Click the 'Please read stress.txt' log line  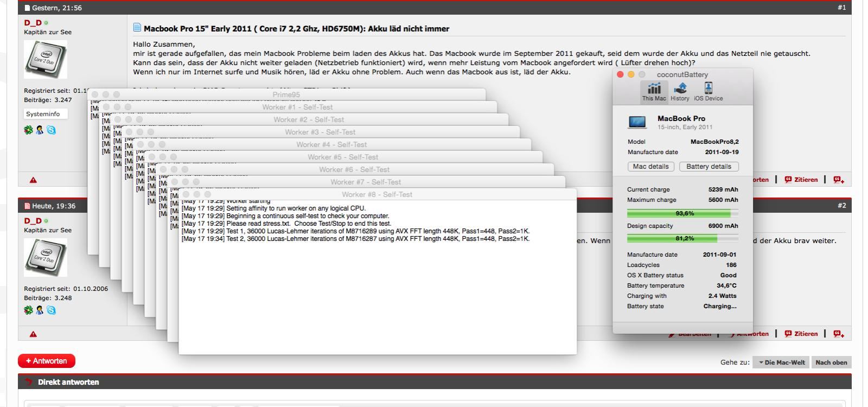coord(286,224)
